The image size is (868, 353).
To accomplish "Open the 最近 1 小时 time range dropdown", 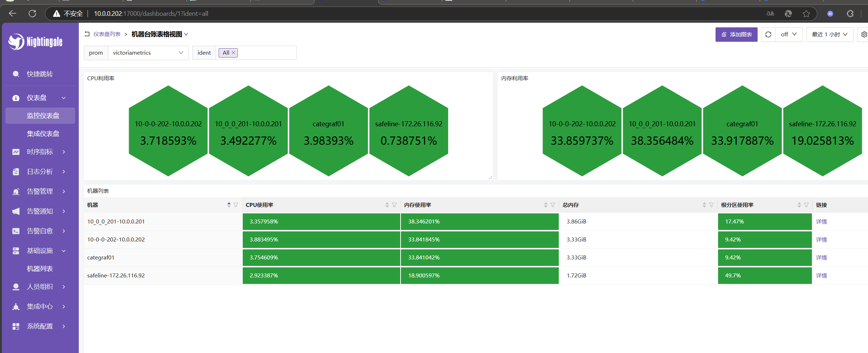I will (830, 35).
